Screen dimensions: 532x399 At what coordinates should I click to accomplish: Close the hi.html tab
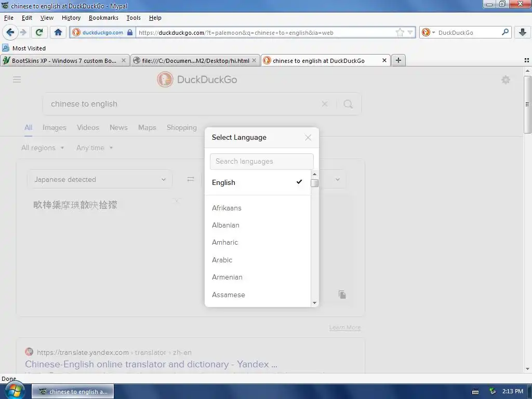click(x=254, y=60)
